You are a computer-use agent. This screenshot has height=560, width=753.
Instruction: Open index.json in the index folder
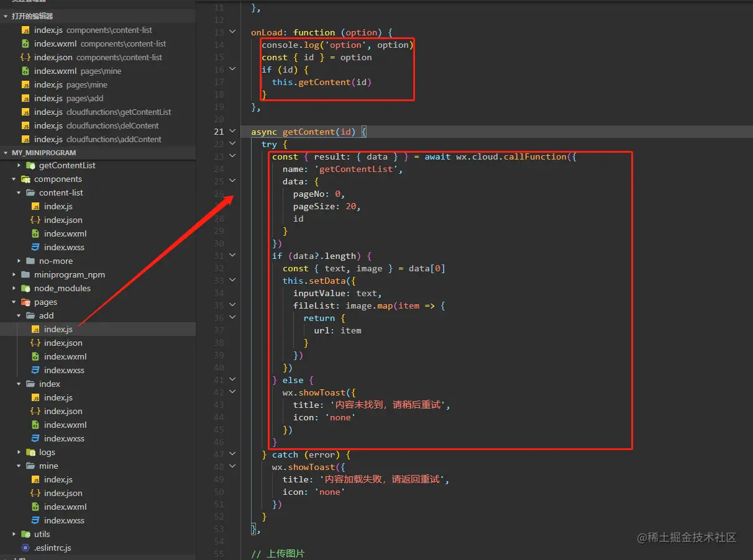coord(98,411)
